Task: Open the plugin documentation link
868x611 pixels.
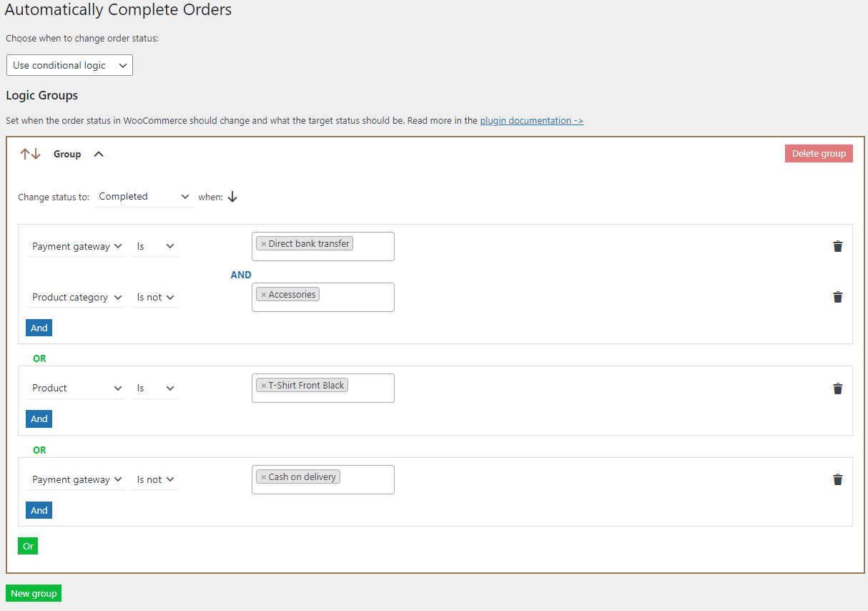Action: click(x=531, y=120)
